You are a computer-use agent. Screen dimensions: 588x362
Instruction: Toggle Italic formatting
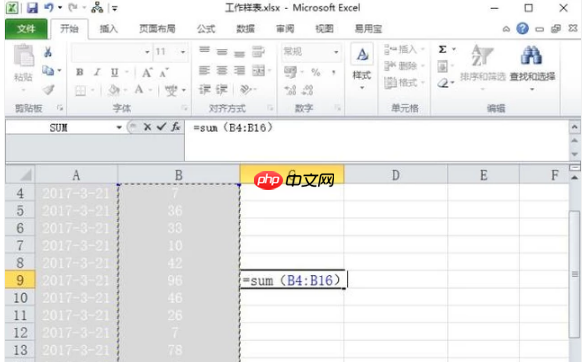click(97, 72)
